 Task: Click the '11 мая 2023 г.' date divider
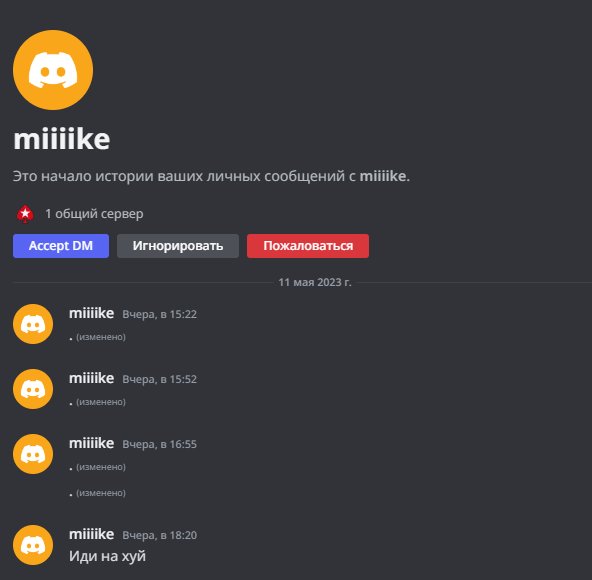(315, 282)
